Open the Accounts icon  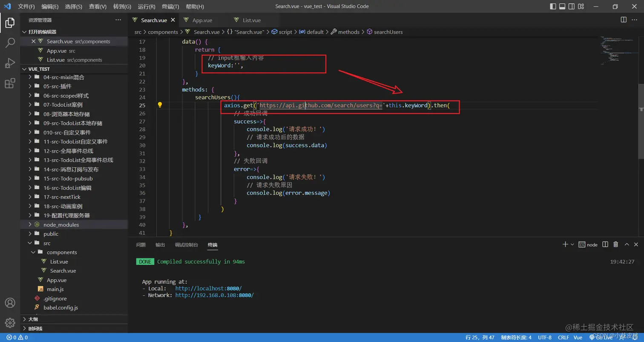tap(10, 303)
